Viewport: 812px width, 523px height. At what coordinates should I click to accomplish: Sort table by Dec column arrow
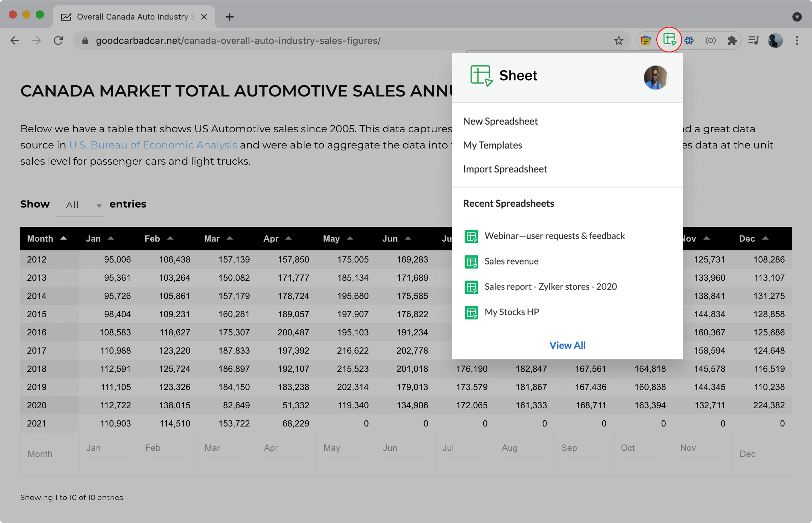tap(765, 239)
